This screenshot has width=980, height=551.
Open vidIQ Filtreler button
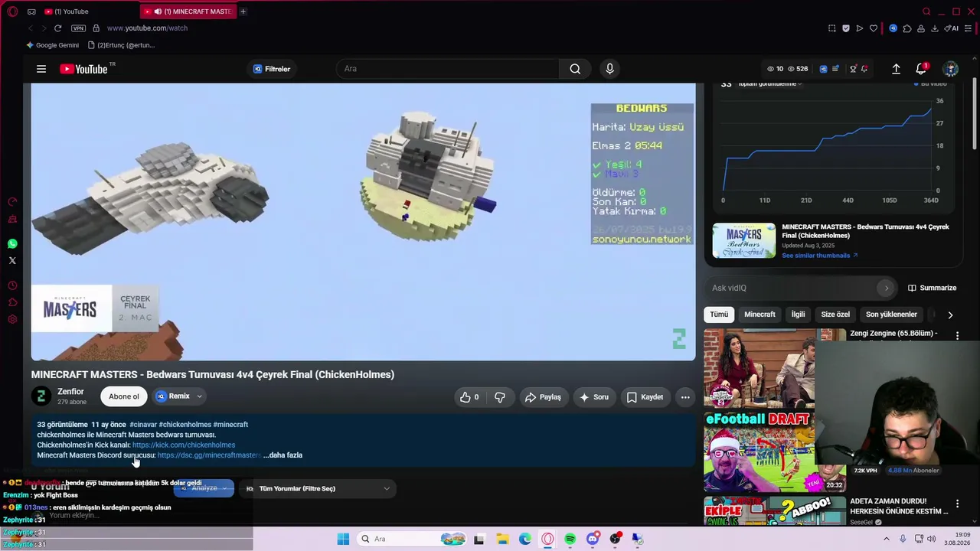click(272, 69)
